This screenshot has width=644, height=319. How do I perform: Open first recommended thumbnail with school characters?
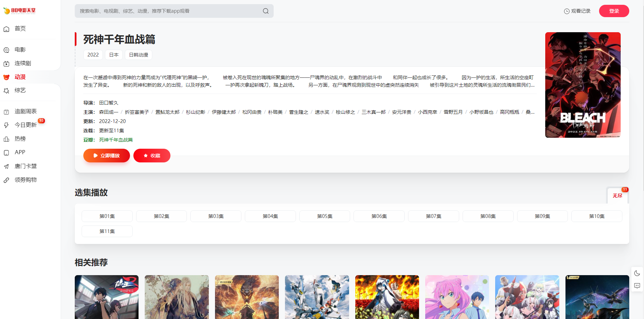[x=107, y=297]
